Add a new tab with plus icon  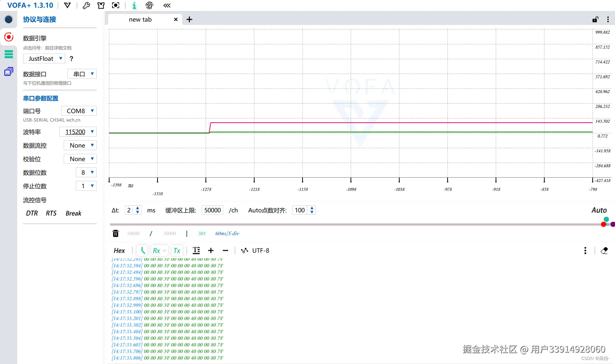point(189,19)
